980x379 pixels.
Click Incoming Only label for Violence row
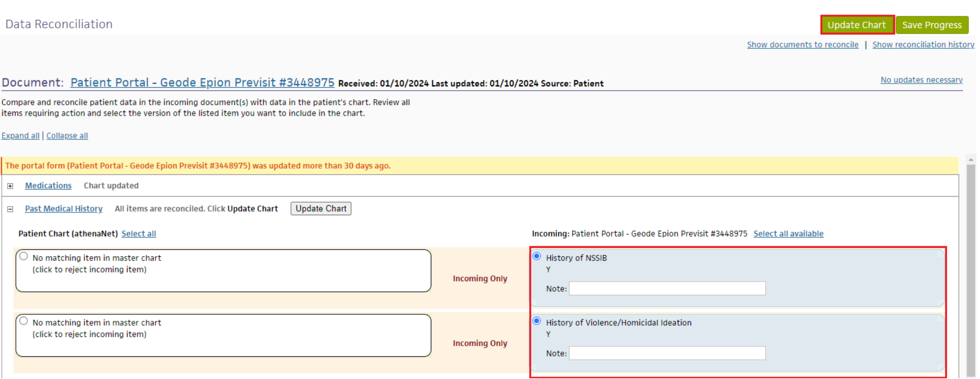pyautogui.click(x=480, y=343)
